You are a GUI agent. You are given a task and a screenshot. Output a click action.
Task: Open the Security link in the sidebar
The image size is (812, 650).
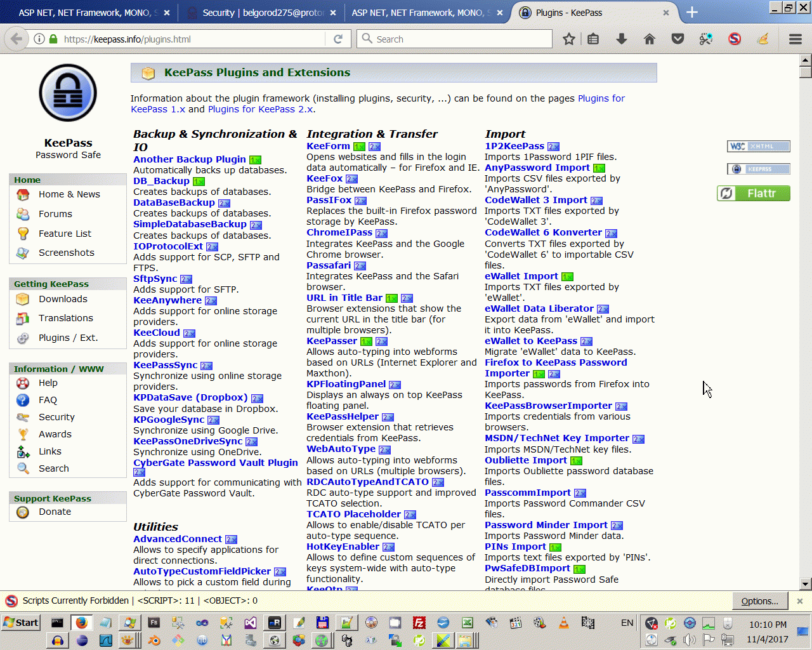point(56,417)
